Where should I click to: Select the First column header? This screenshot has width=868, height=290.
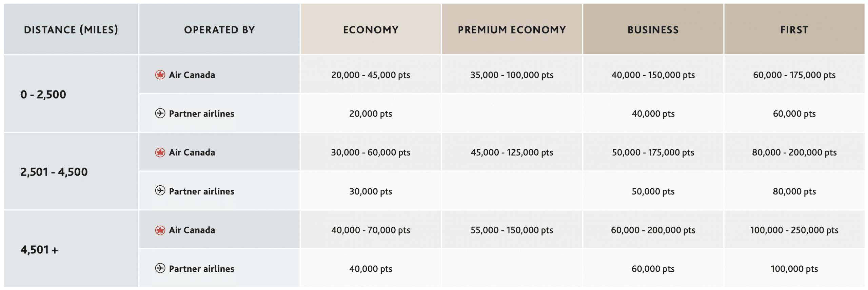pyautogui.click(x=794, y=29)
